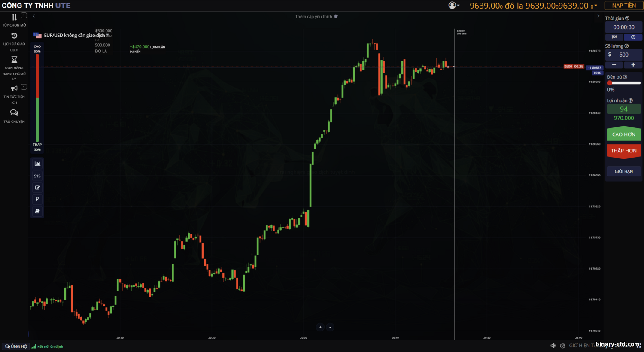Adjust the Đền bù compensation slider
Image resolution: width=644 pixels, height=352 pixels.
click(x=610, y=83)
